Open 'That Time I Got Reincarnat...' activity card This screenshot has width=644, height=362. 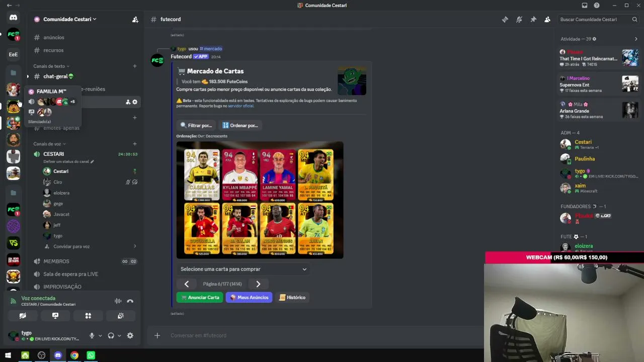coord(599,58)
